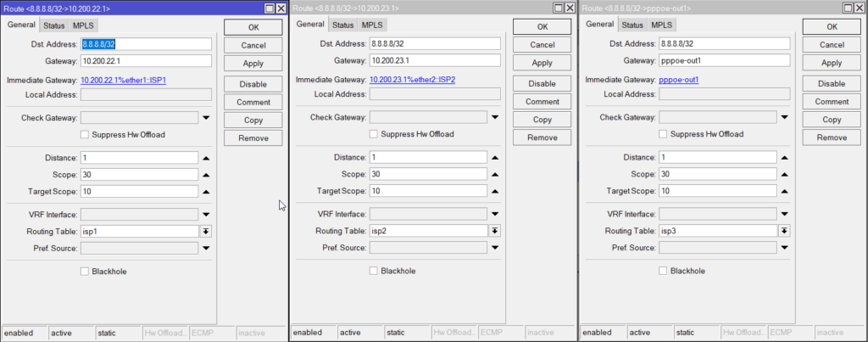The height and width of the screenshot is (342, 868).
Task: Switch to MPLS tab in 10.200.22.1 window
Action: (x=84, y=25)
